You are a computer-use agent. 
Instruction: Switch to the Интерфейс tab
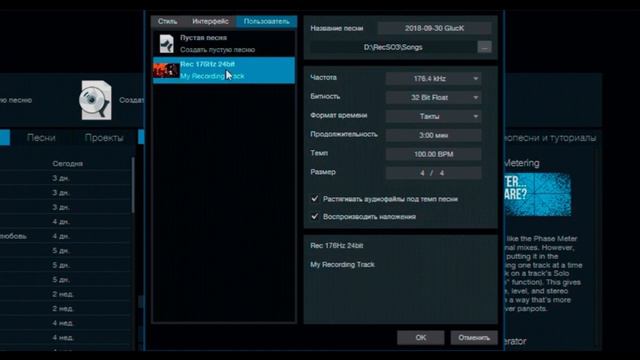tap(210, 22)
